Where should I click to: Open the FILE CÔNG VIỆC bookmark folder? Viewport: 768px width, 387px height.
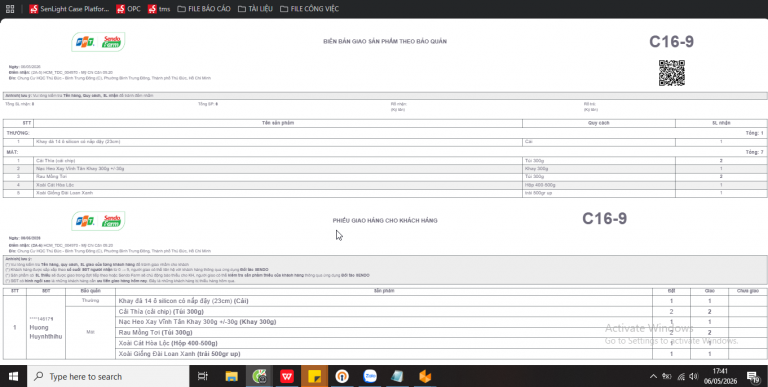point(309,9)
